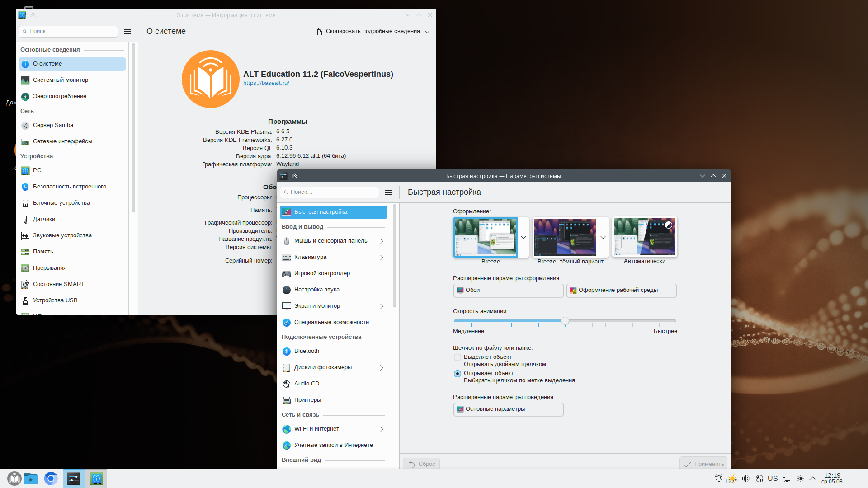Click the Сброс button
Screen dimensions: 868x488
[x=421, y=464]
